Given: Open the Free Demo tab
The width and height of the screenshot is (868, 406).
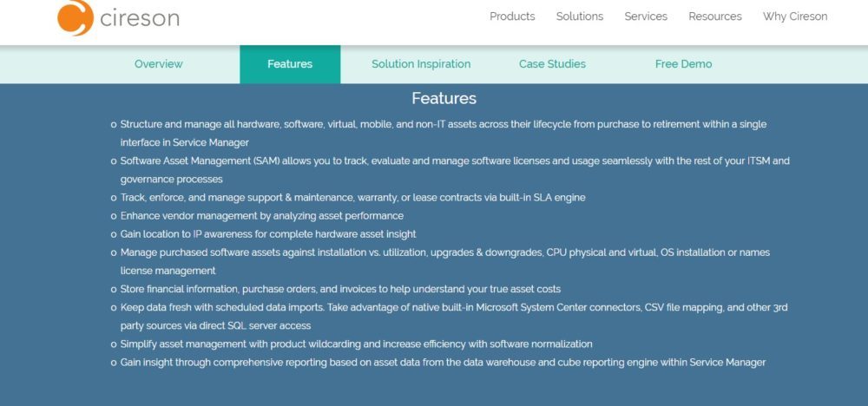Looking at the screenshot, I should click(x=683, y=64).
